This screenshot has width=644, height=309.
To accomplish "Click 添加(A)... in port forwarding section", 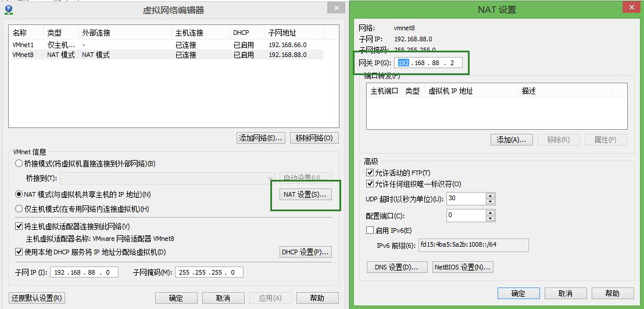I will point(511,140).
